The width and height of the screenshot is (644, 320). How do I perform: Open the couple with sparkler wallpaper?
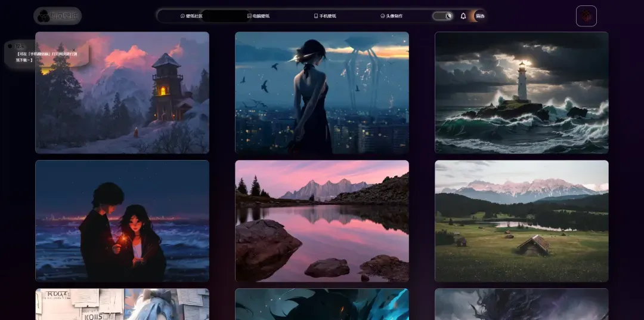coord(122,221)
